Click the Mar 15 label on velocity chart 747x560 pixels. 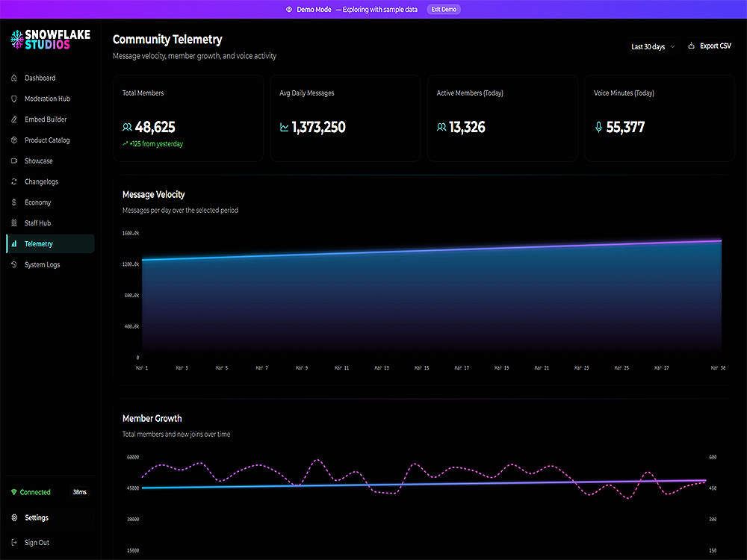tap(421, 367)
